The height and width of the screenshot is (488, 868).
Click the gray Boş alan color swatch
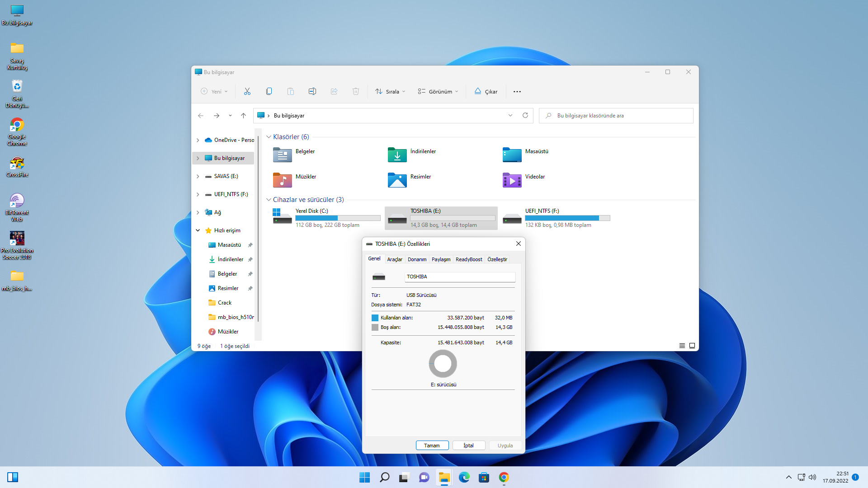coord(375,328)
